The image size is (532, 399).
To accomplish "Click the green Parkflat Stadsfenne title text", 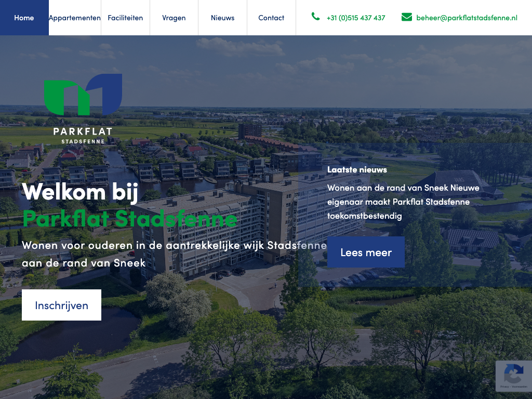I will tap(130, 219).
